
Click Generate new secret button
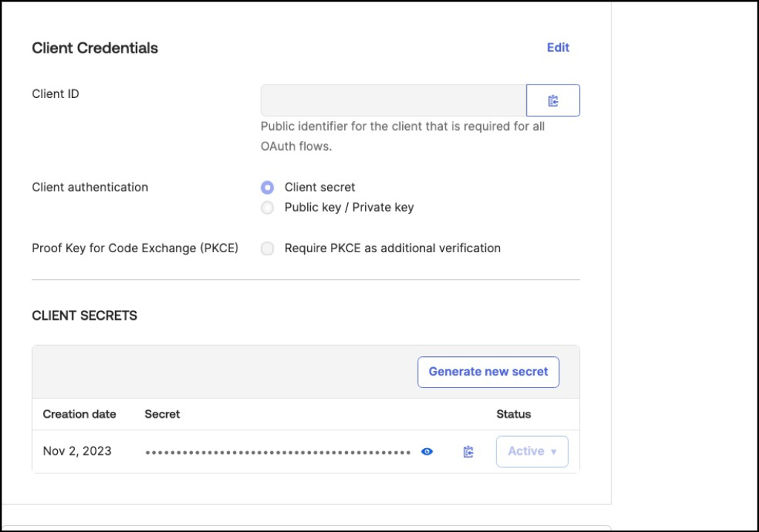click(x=488, y=372)
